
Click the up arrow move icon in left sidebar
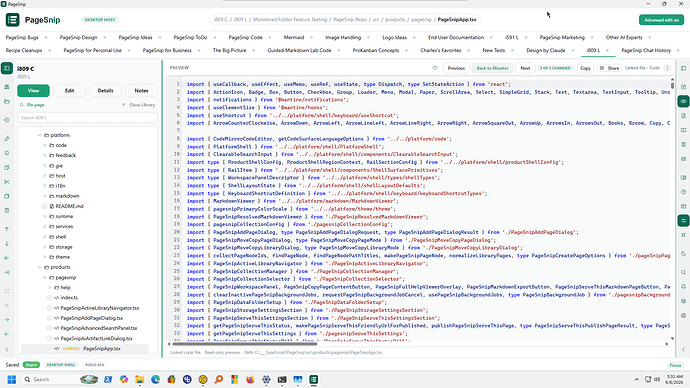point(7,229)
